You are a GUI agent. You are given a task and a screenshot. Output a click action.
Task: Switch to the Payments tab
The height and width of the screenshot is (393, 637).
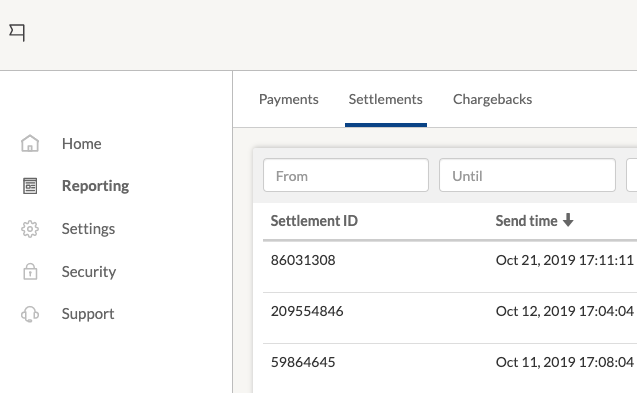(289, 100)
